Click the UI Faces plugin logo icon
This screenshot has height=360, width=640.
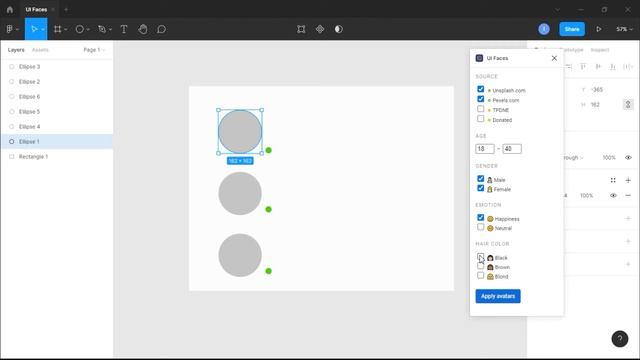coord(479,58)
